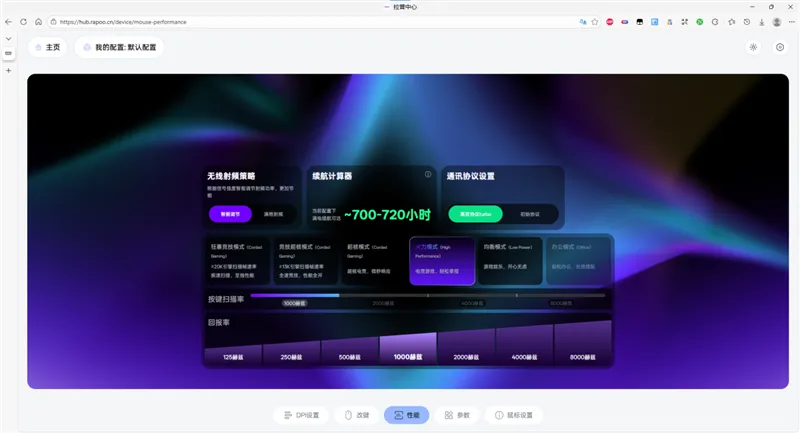Open settings via top-right gear icon
800x433 pixels.
click(x=780, y=47)
